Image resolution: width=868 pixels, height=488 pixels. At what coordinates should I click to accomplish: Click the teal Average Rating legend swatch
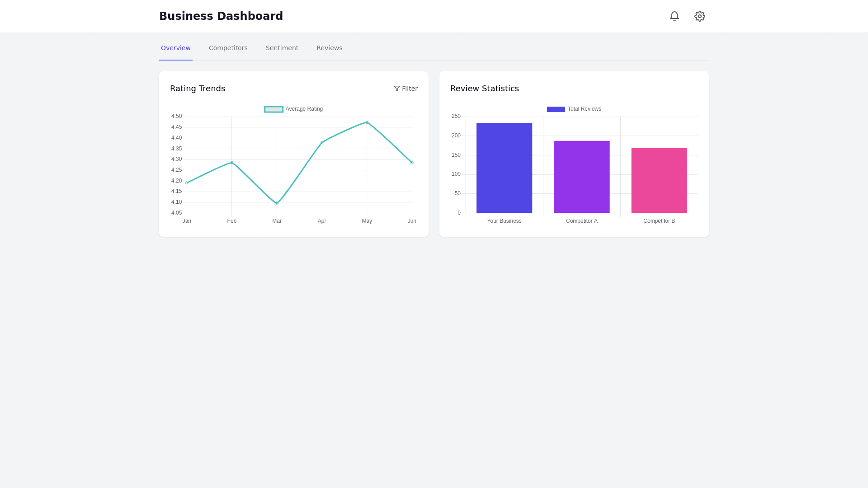[x=274, y=109]
